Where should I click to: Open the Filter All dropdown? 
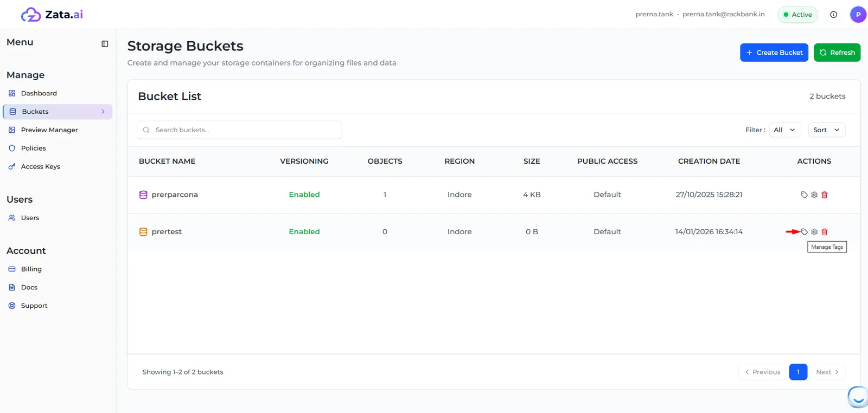784,130
